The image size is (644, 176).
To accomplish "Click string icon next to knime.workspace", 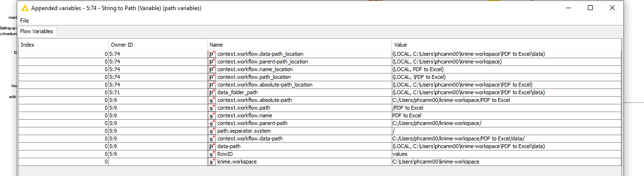I will (x=212, y=162).
